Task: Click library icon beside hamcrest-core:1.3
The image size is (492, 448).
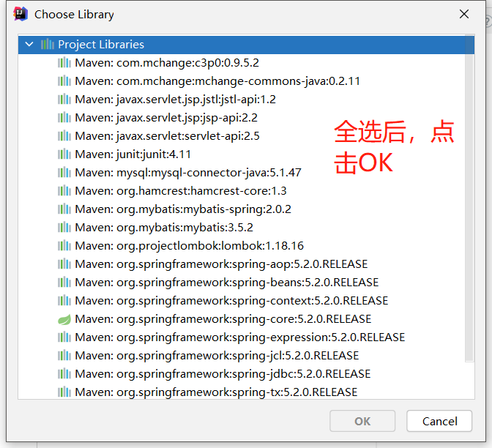Action: (x=64, y=191)
